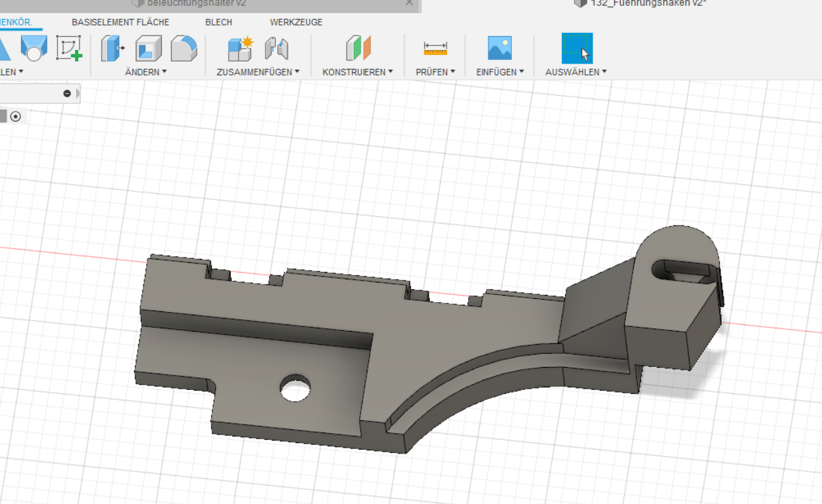
Task: Select the Press Pull tool icon
Action: 113,48
